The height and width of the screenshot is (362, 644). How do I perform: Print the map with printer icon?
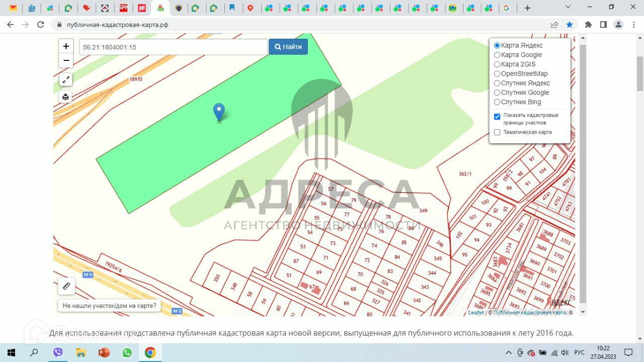tap(66, 97)
